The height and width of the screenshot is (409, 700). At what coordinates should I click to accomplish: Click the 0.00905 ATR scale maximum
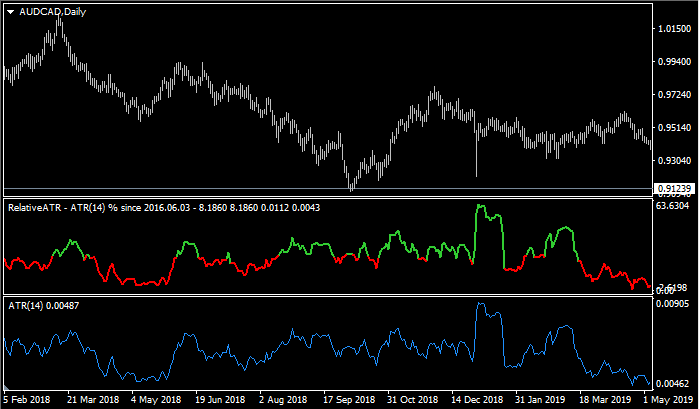675,303
